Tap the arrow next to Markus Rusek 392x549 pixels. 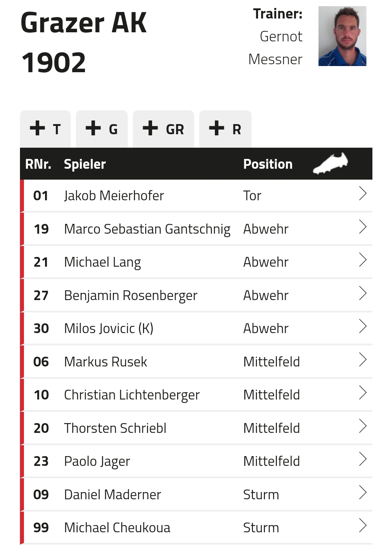pos(363,360)
